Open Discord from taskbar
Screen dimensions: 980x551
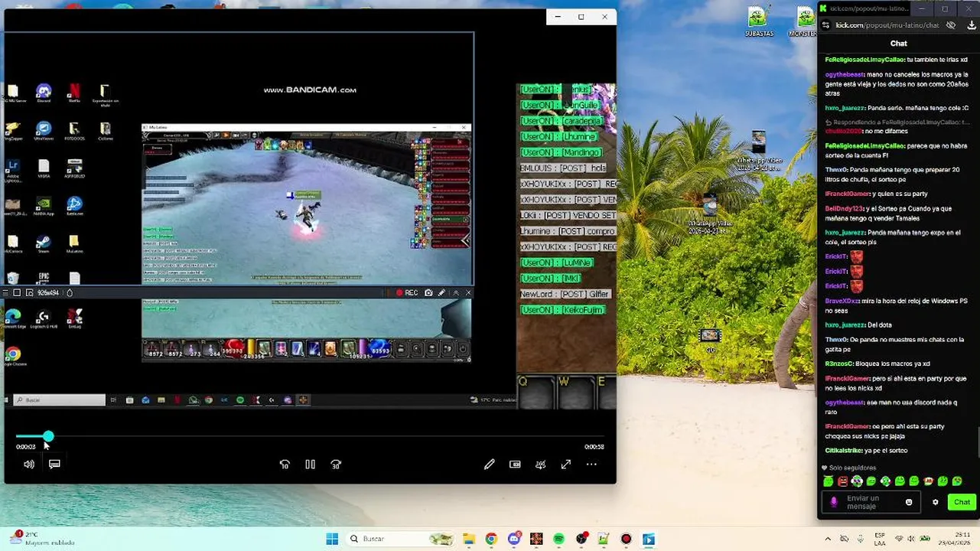point(513,539)
